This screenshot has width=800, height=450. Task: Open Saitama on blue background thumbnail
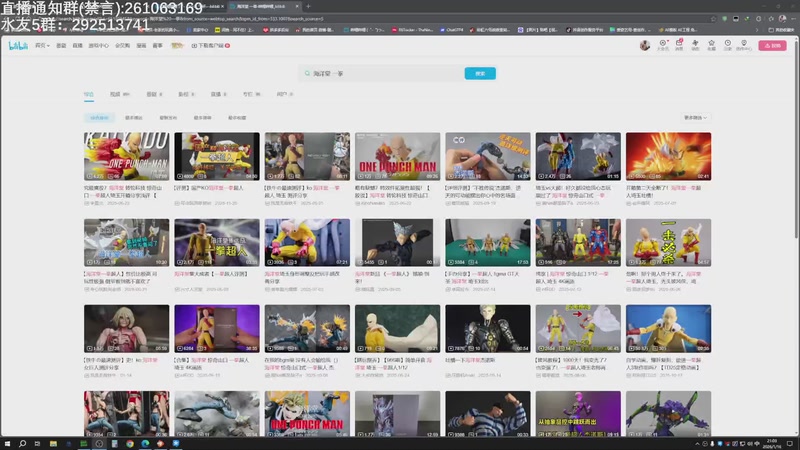point(668,329)
